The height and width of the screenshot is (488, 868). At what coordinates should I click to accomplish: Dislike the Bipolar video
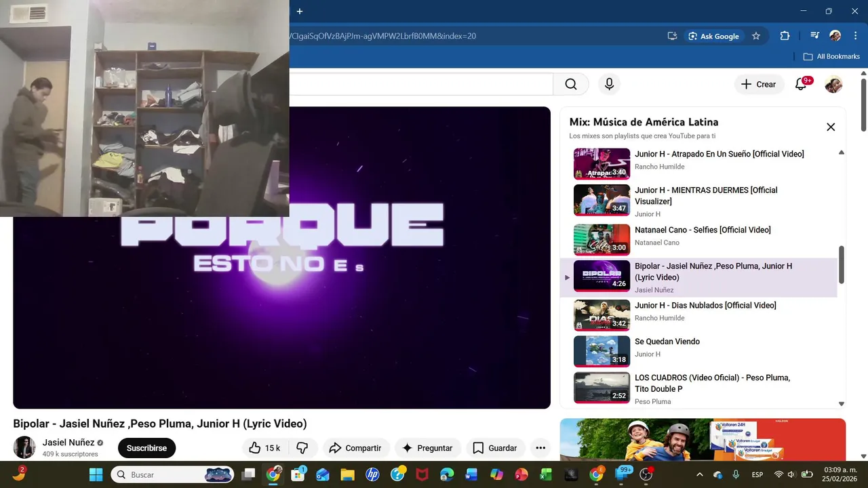[302, 448]
